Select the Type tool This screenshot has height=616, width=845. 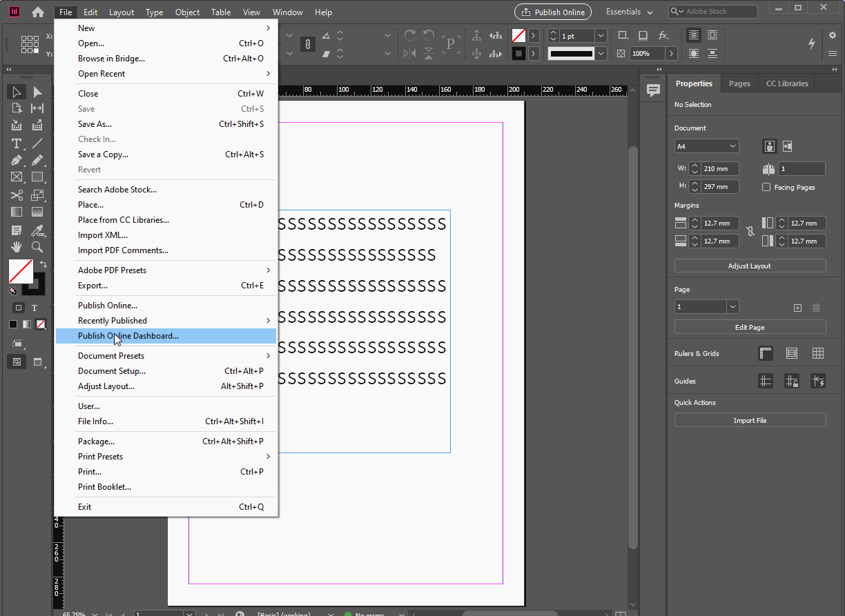tap(17, 143)
